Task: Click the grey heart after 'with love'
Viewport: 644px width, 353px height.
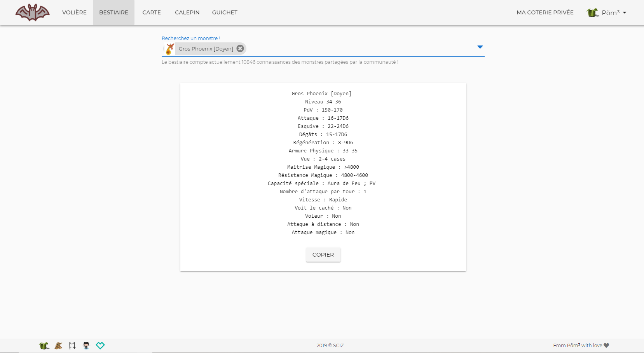Action: (606, 345)
